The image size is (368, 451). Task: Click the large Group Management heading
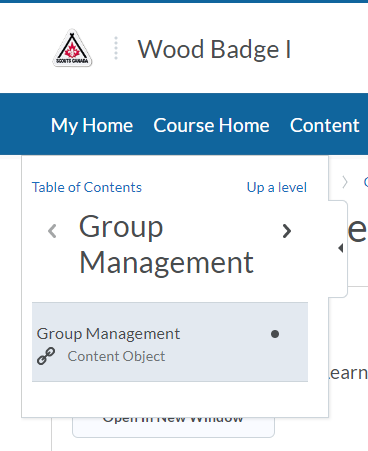166,244
